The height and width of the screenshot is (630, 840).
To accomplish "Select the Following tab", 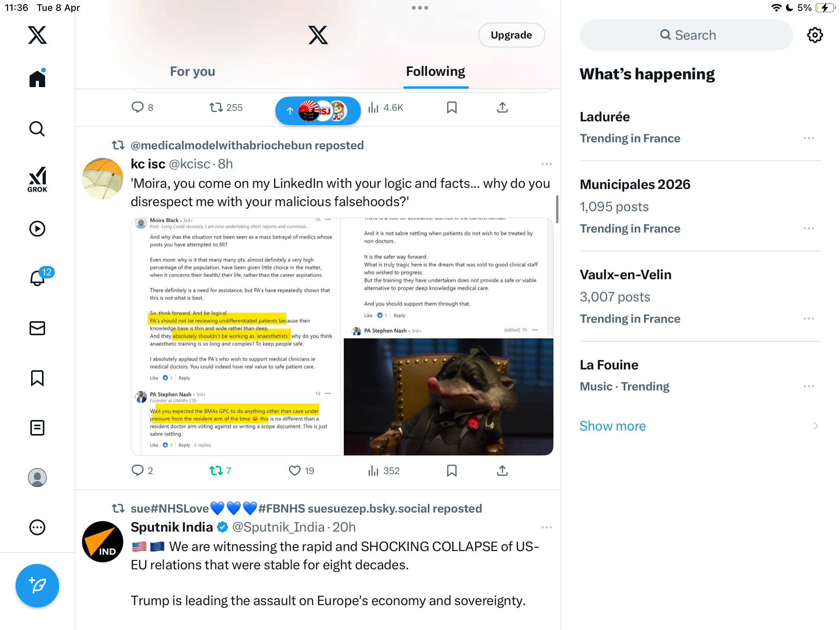I will (x=436, y=72).
